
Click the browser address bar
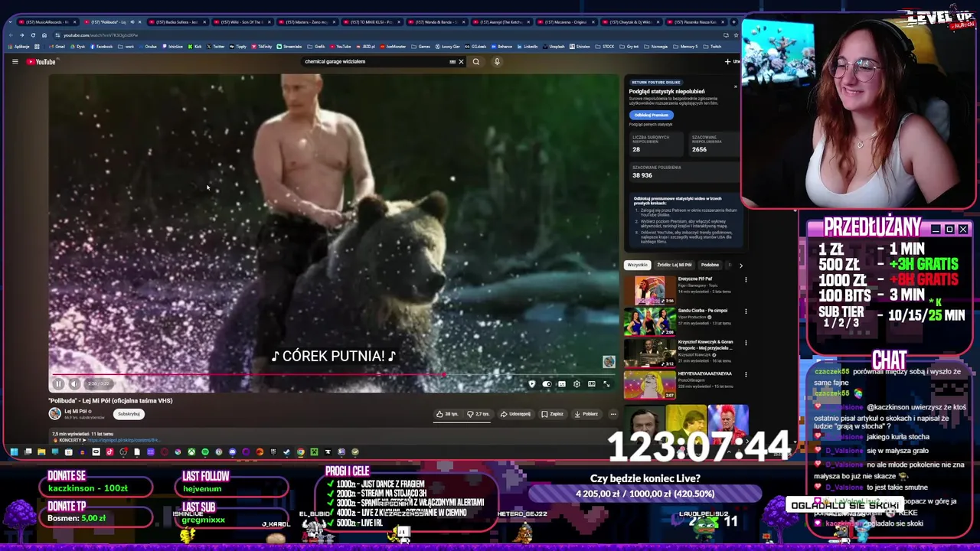[x=383, y=35]
